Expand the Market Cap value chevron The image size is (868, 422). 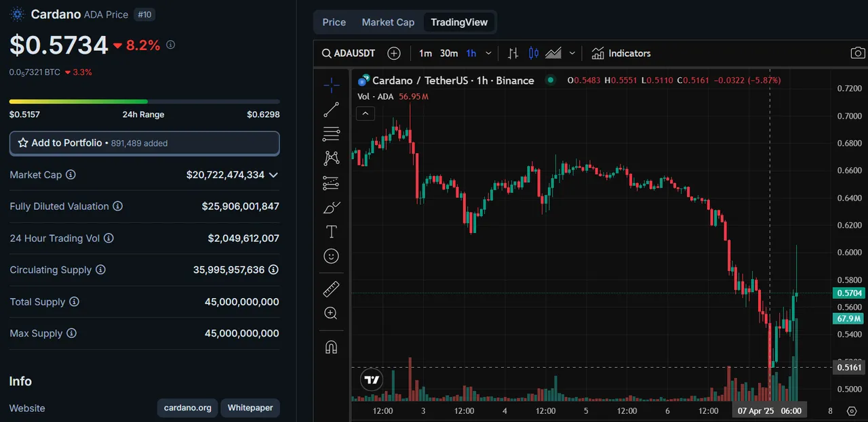[x=273, y=175]
